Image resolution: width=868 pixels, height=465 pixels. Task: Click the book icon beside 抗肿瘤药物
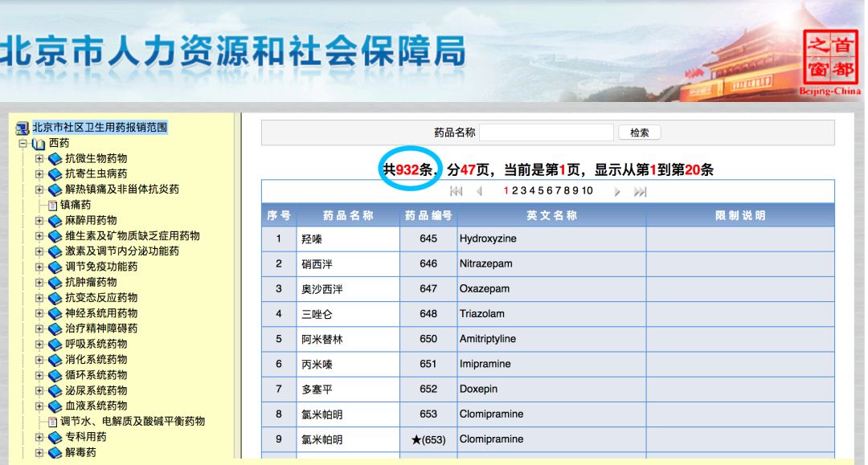click(55, 283)
